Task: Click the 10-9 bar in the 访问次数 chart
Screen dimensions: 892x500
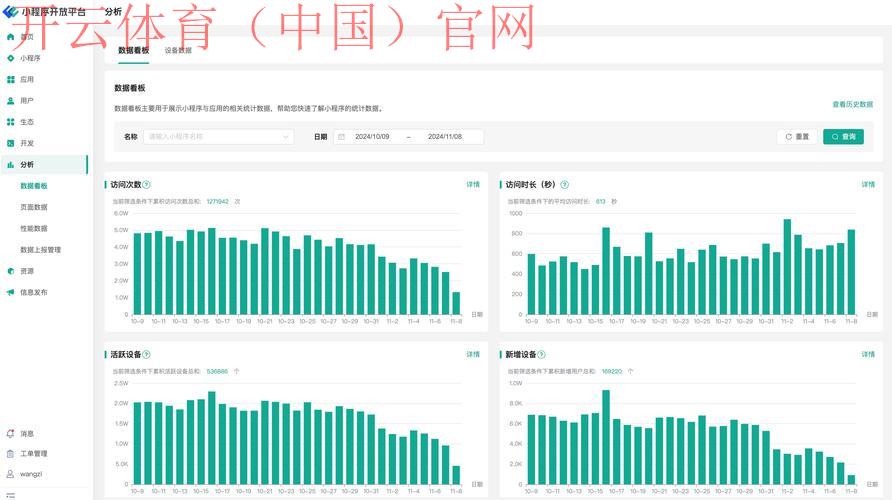Action: click(x=137, y=274)
